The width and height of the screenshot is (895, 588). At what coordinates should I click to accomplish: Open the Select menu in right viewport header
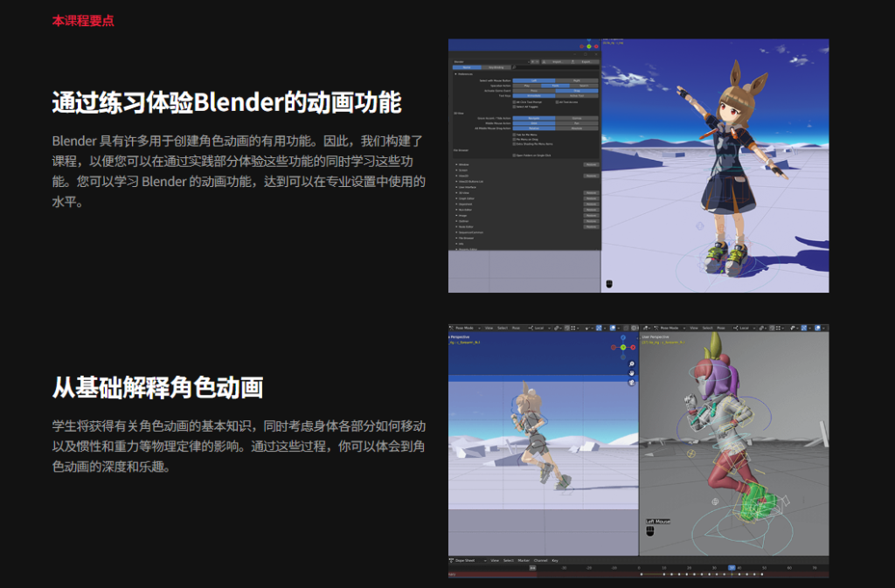pyautogui.click(x=708, y=328)
